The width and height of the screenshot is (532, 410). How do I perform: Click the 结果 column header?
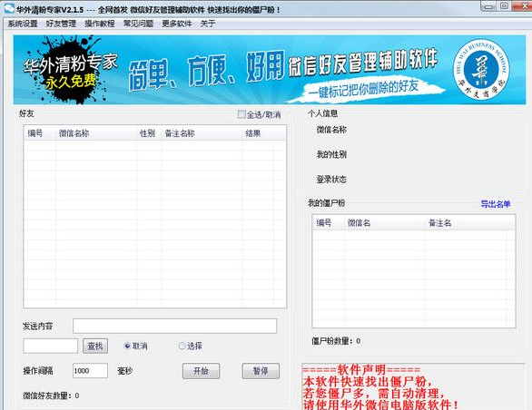click(258, 133)
